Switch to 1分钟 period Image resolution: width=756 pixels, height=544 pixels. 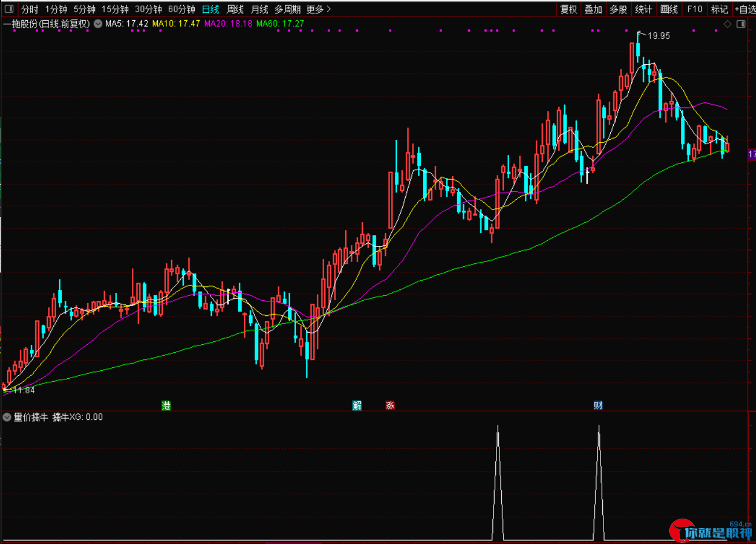[56, 9]
